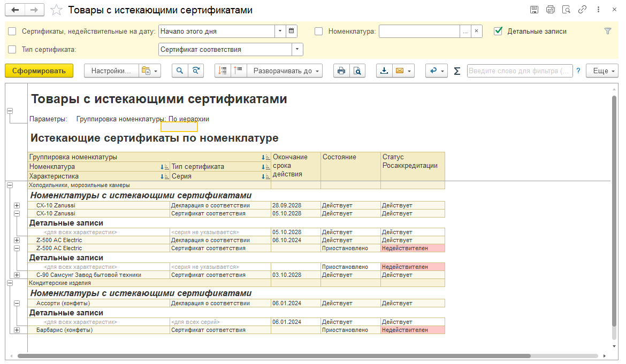Image resolution: width=626 pixels, height=364 pixels.
Task: Click the find (magnifier) toolbar icon
Action: point(180,71)
